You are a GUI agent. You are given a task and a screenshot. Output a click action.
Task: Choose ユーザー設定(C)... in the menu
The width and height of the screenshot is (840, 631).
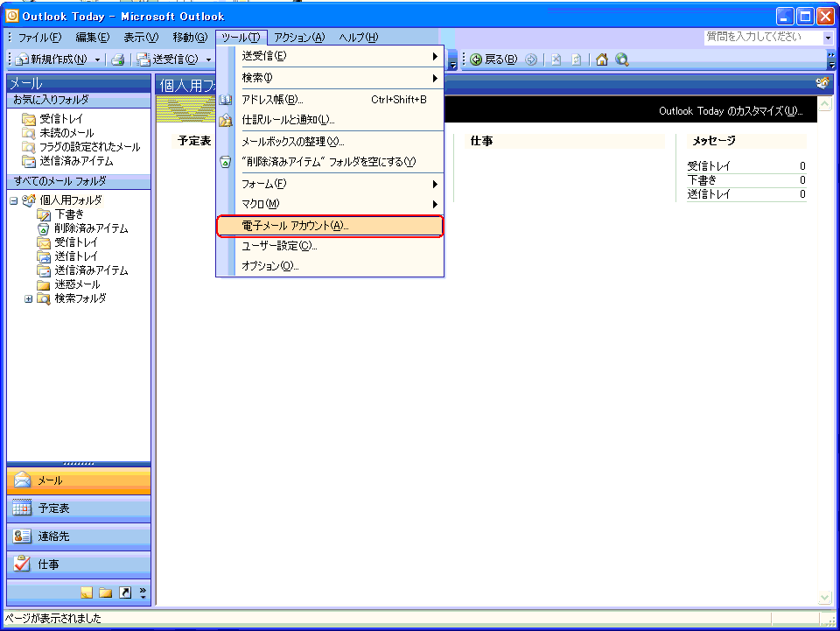(x=330, y=246)
